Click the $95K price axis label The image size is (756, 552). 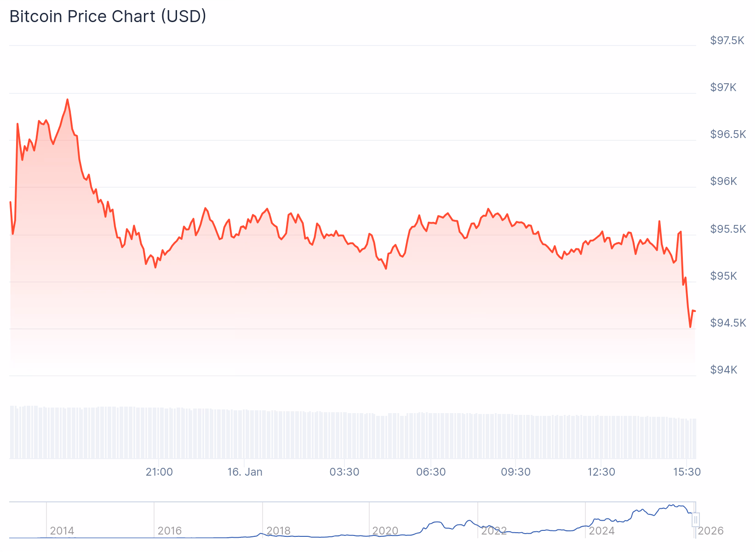point(724,276)
